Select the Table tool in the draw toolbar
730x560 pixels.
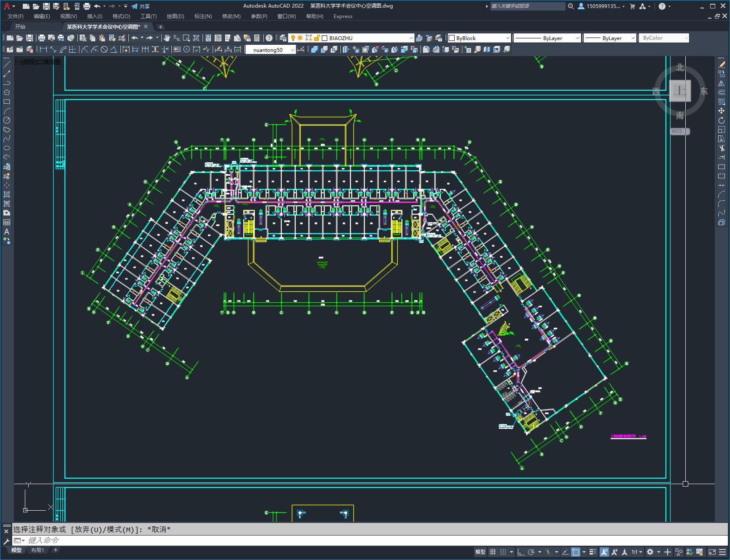(x=7, y=222)
